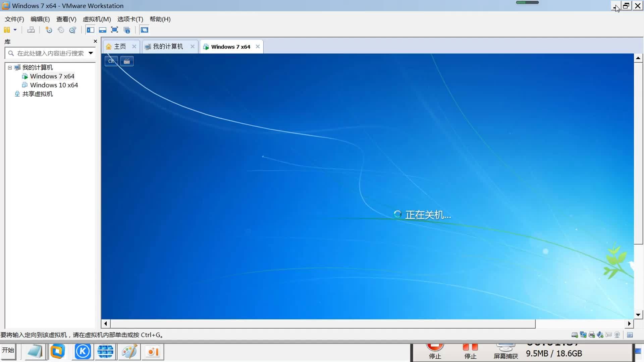Click the left arrow of horizontal scrollbar
Screen dimensions: 644x362
(106, 323)
